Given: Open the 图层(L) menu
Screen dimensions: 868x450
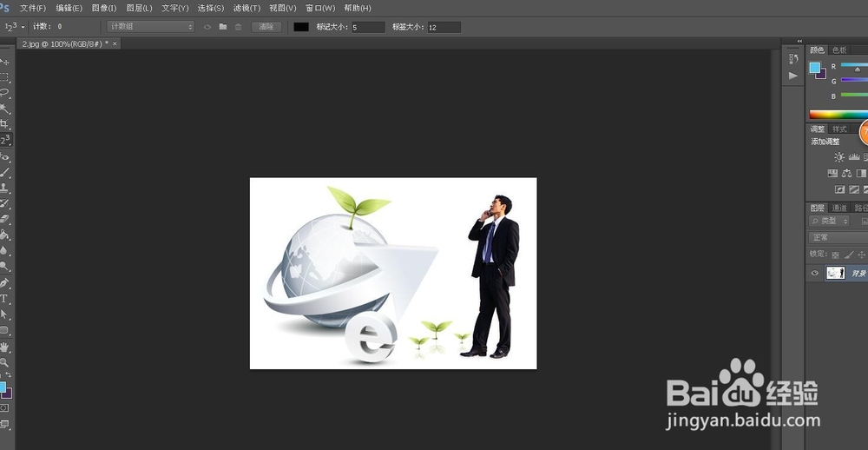Looking at the screenshot, I should click(139, 9).
